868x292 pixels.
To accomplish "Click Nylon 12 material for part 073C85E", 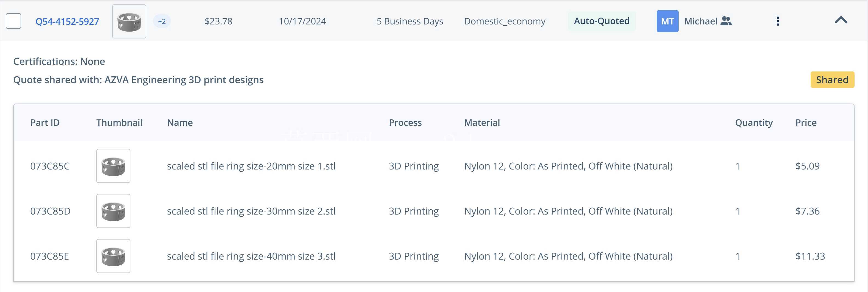I will tap(568, 256).
